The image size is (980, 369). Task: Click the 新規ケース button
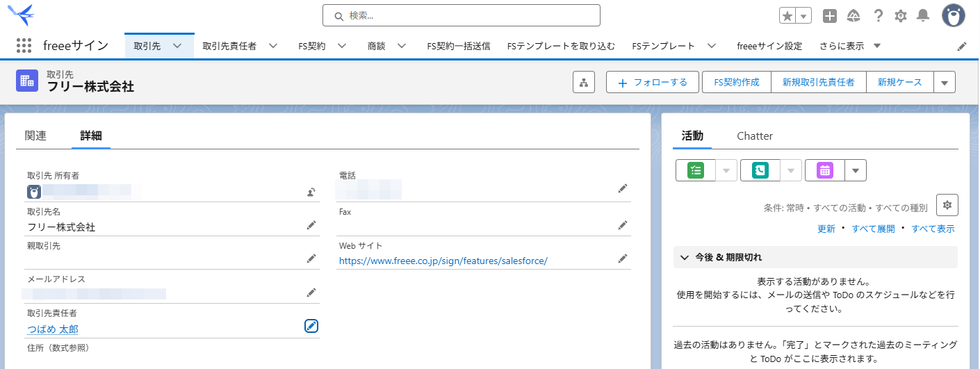tap(899, 82)
